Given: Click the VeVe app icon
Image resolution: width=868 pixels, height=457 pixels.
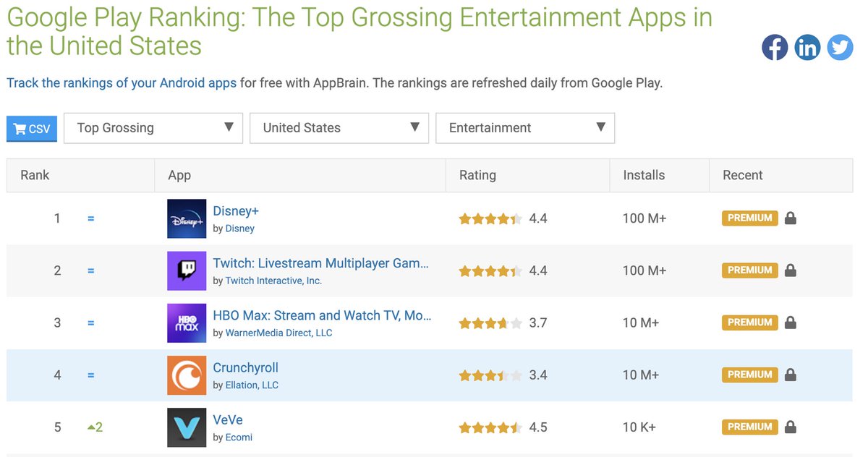Looking at the screenshot, I should [x=187, y=427].
